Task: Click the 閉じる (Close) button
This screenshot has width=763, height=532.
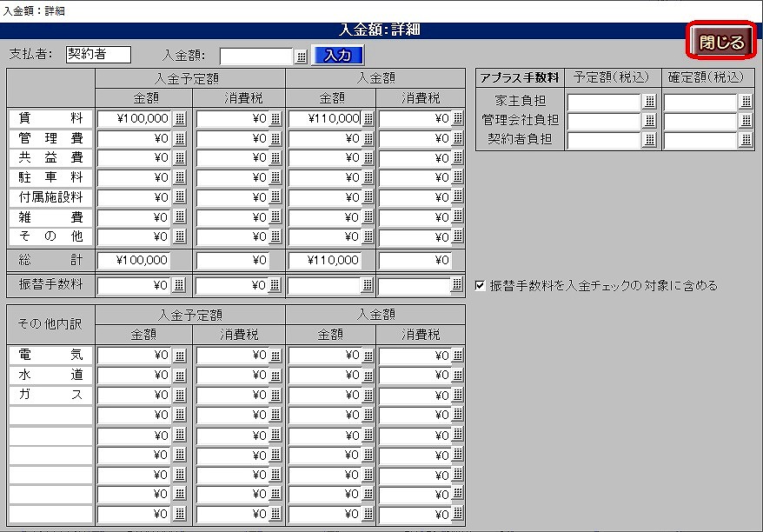Action: pyautogui.click(x=720, y=42)
